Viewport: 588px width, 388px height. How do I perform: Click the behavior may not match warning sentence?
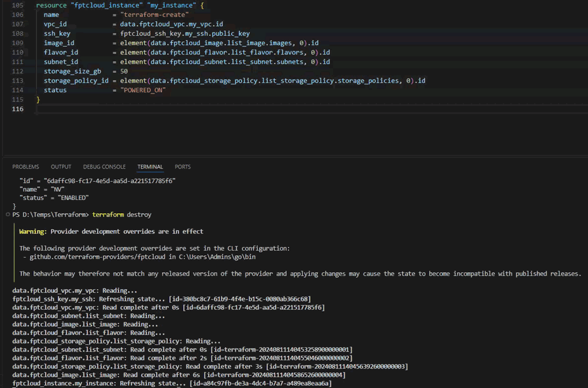pos(300,274)
